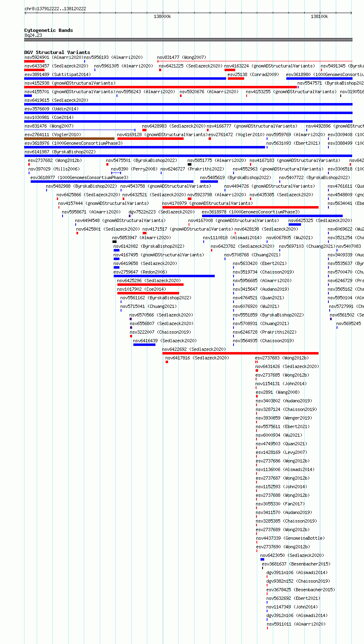Click the 138100k ruler position label

319,16
